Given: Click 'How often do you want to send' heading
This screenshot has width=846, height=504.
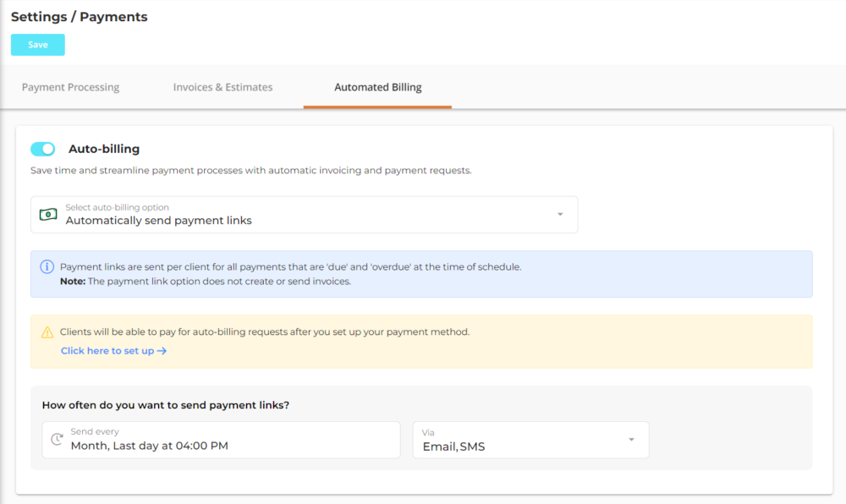Looking at the screenshot, I should coord(166,405).
